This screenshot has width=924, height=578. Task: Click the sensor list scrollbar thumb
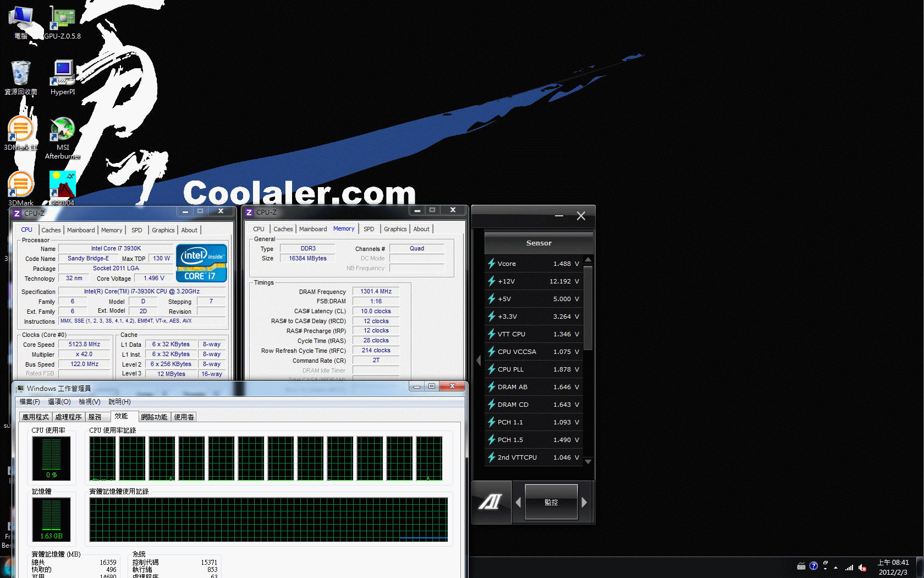coord(588,308)
